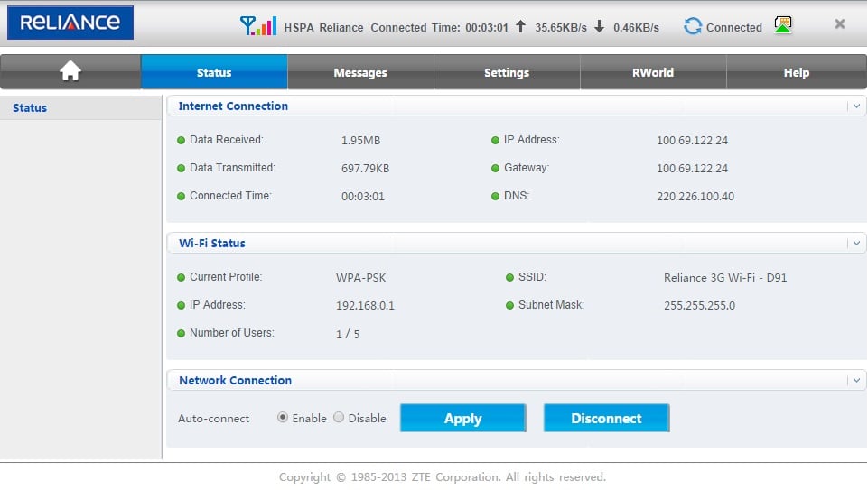Screen dimensions: 868x490
Task: Click the HSPA Reliance network label
Action: pos(324,28)
